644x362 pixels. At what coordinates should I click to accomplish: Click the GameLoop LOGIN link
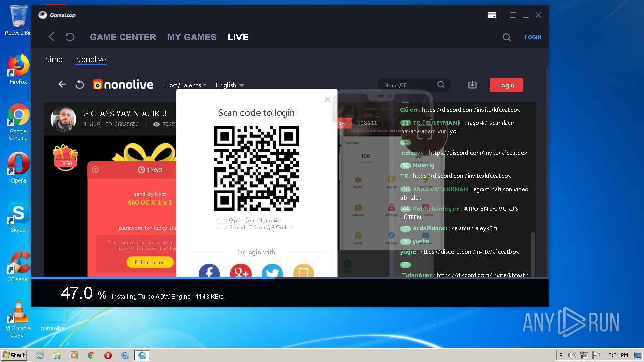tap(533, 37)
